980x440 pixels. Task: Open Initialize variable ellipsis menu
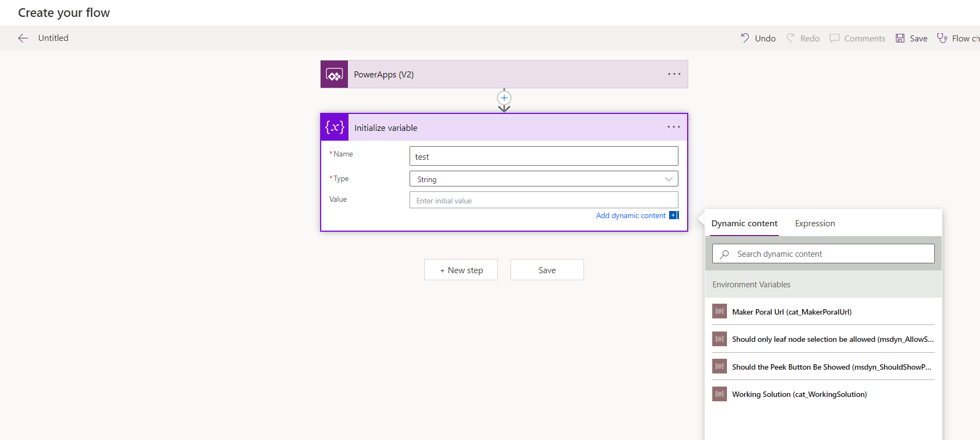point(674,127)
